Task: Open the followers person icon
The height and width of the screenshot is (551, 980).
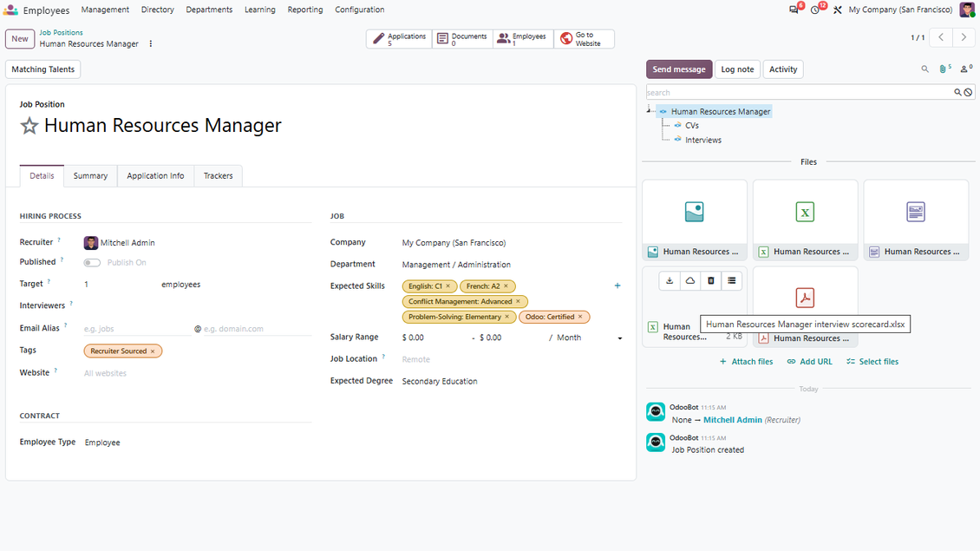Action: tap(966, 69)
